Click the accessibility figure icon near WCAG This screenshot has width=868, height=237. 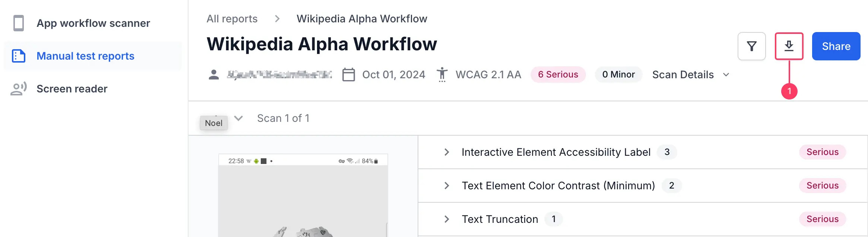442,75
